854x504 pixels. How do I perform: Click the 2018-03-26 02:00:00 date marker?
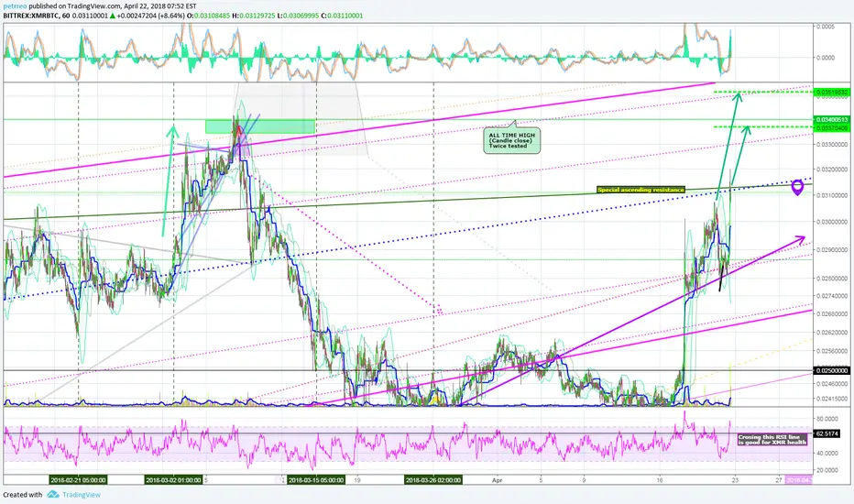433,480
